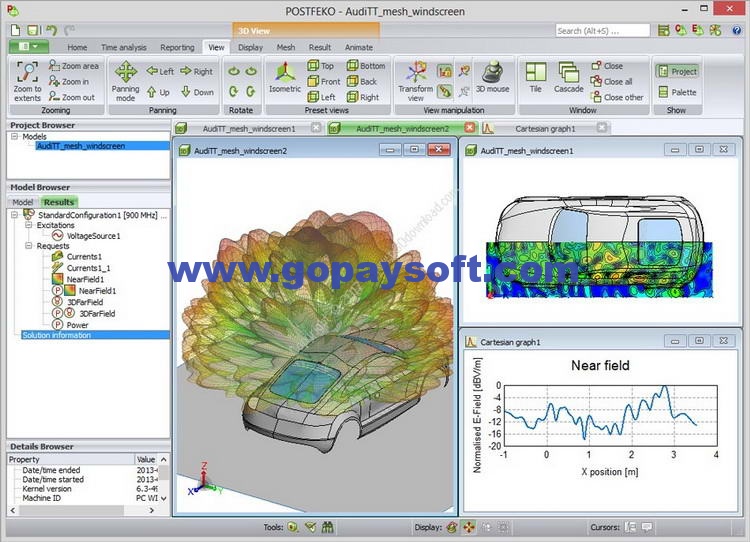
Task: Toggle the Palette show button
Action: 677,92
